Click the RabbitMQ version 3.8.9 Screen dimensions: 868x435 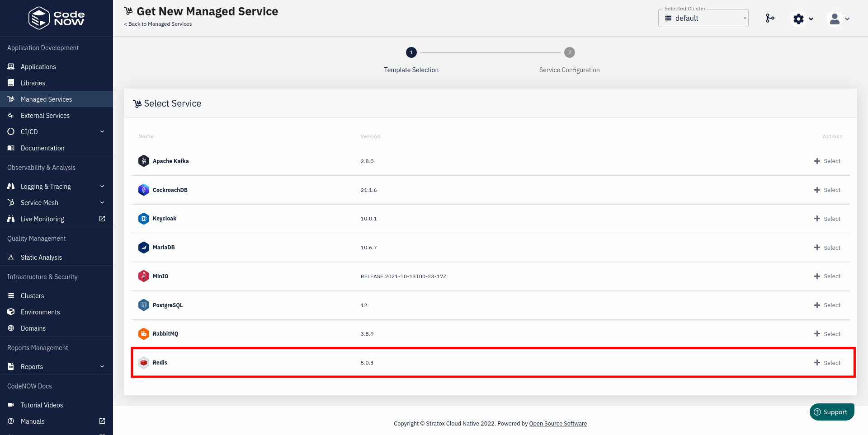coord(367,334)
